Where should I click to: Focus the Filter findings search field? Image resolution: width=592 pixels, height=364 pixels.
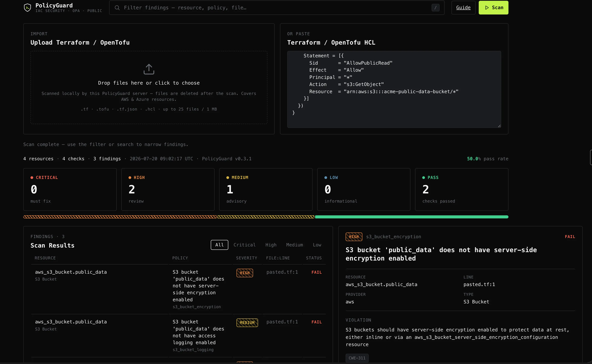[277, 8]
